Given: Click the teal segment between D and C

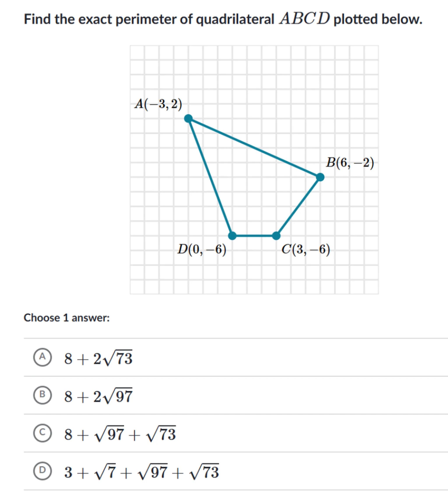Looking at the screenshot, I should tap(254, 236).
